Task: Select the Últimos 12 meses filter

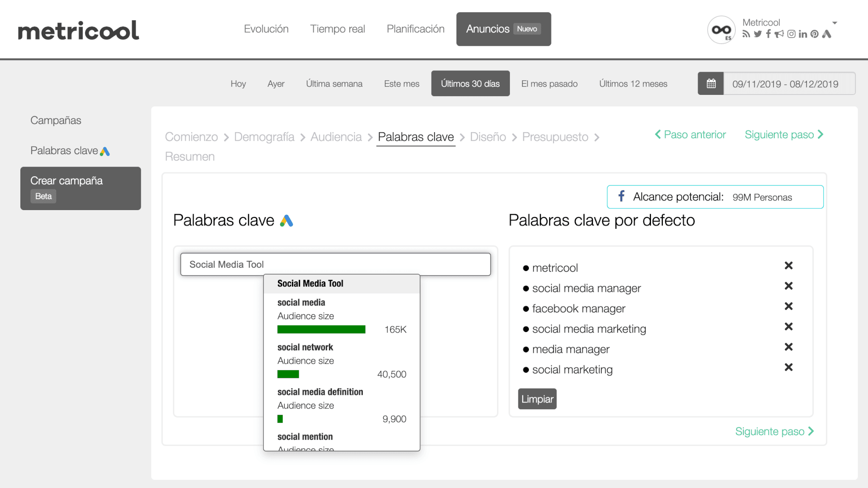Action: [x=633, y=83]
